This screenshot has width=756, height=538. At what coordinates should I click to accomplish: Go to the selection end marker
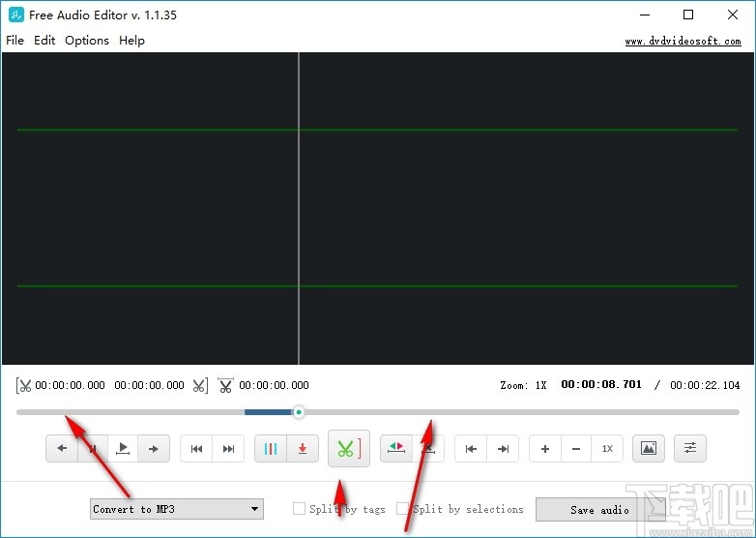click(x=503, y=449)
